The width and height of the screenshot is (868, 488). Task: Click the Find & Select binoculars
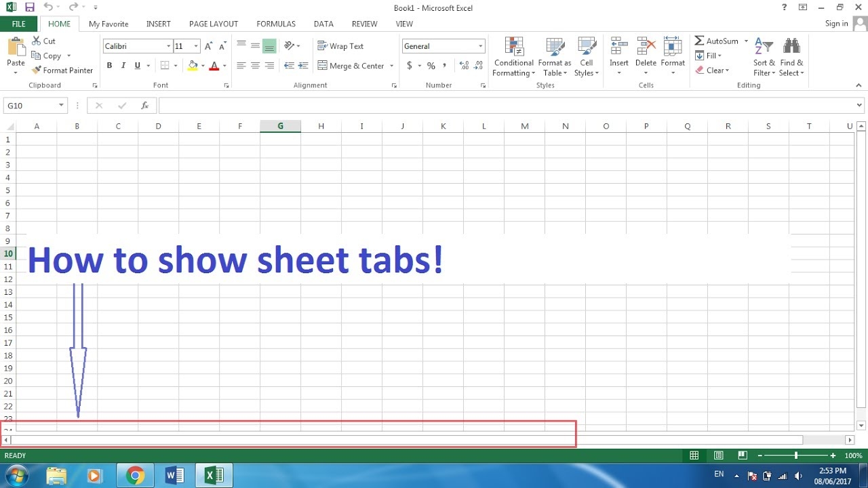tap(791, 47)
